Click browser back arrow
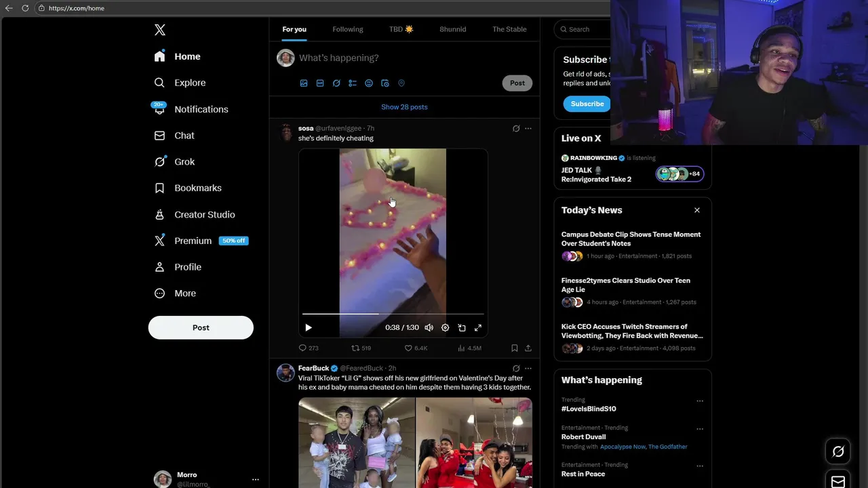 point(9,8)
